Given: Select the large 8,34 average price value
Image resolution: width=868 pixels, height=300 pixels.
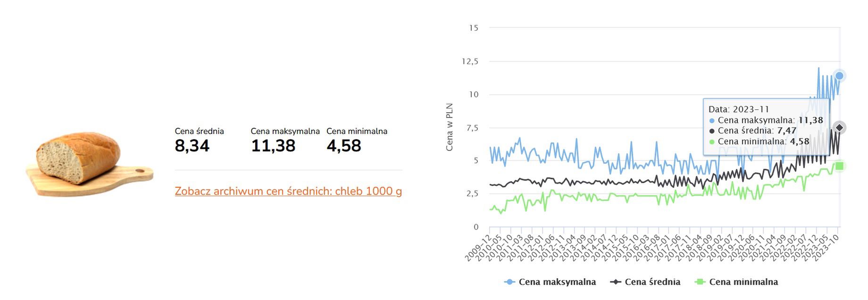Looking at the screenshot, I should pos(192,146).
